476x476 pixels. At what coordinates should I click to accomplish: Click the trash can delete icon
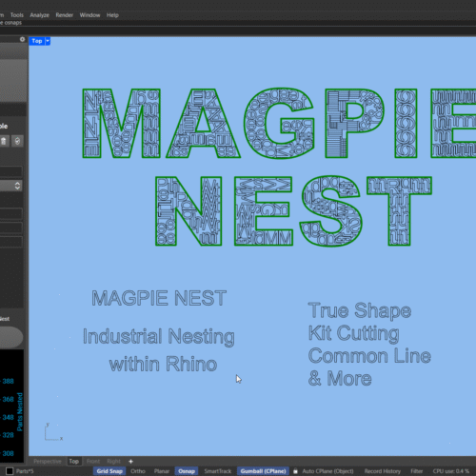click(x=4, y=141)
